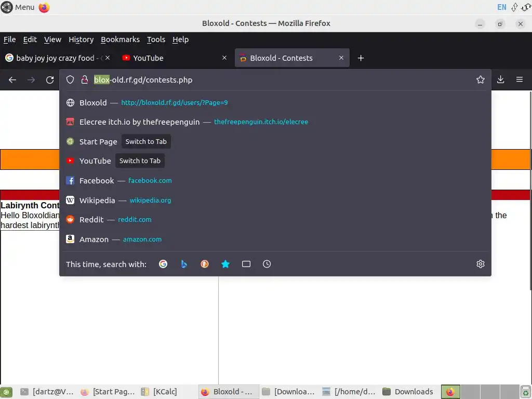Open the dartz@V... terminal taskbar entry
This screenshot has width=532, height=399.
(x=47, y=392)
